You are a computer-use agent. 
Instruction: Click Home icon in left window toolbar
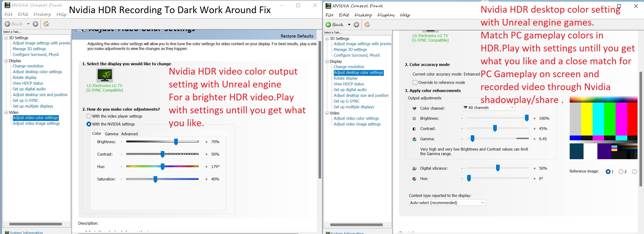(46, 24)
